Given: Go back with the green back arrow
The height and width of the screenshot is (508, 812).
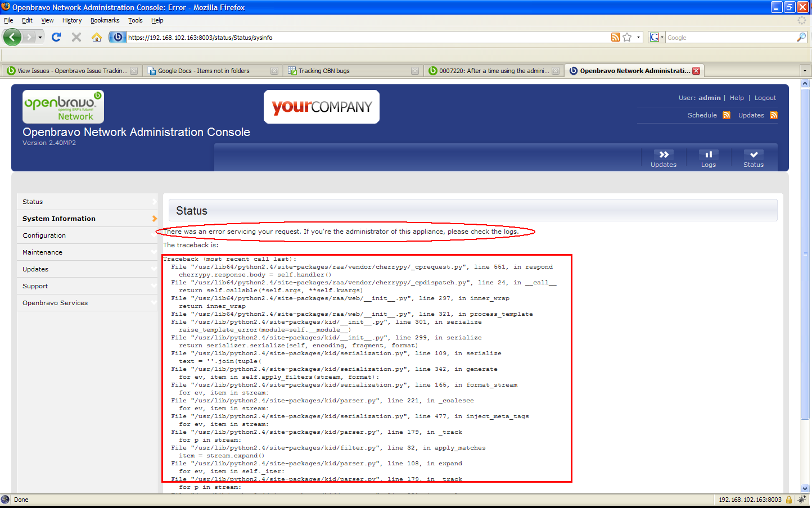Looking at the screenshot, I should point(12,38).
